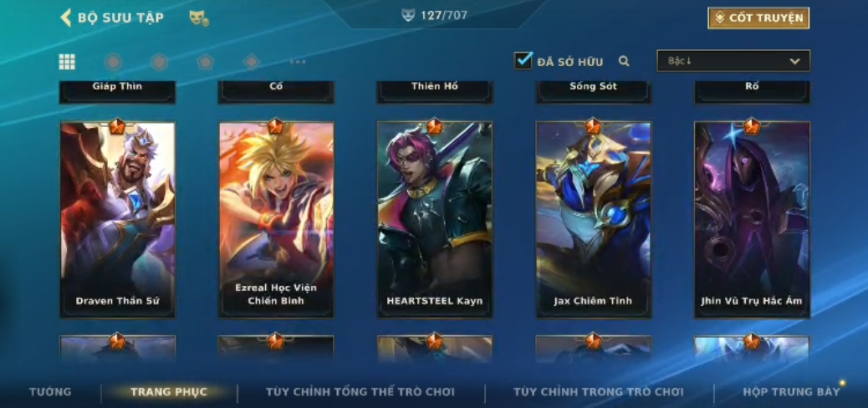Open Tùy Chỉnh Tổng Thể Trò Chơi tab
Viewport: 868px width, 408px height.
pyautogui.click(x=360, y=392)
